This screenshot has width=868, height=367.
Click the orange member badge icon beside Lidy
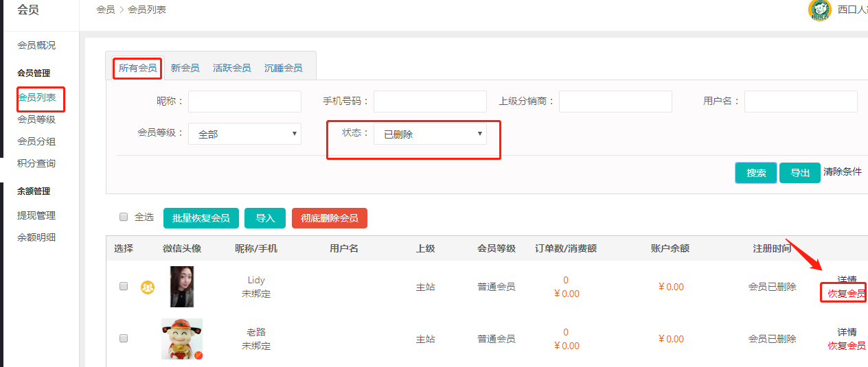click(x=148, y=287)
